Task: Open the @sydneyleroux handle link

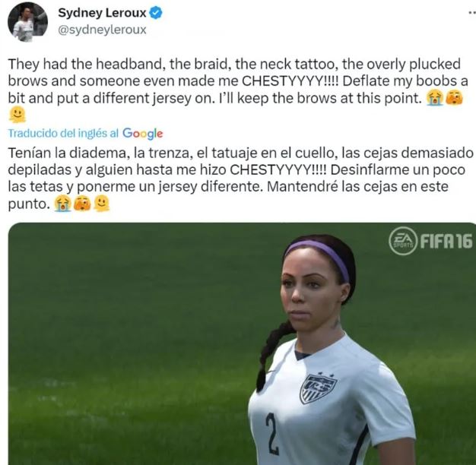Action: 102,30
